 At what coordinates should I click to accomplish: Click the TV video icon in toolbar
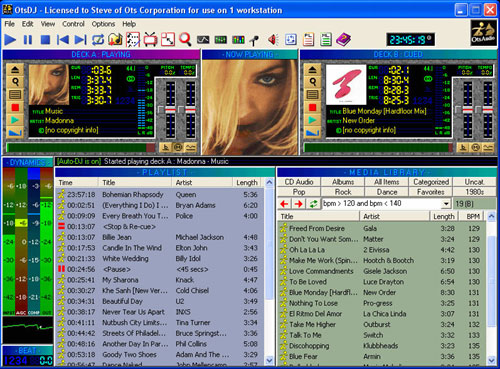coord(151,40)
